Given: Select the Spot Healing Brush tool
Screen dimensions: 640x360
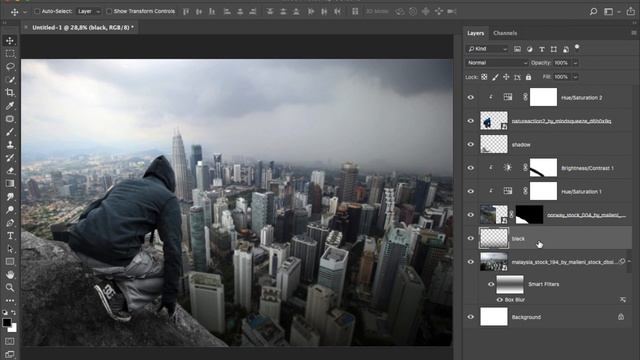Looking at the screenshot, I should pos(10,119).
